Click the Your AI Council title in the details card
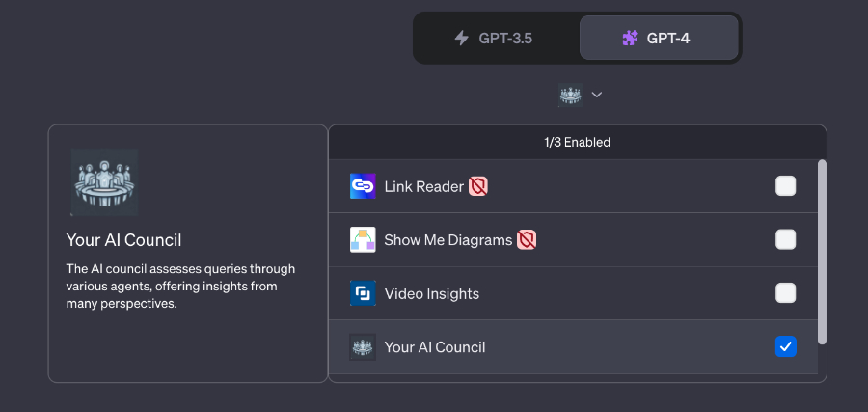868x412 pixels. point(124,240)
